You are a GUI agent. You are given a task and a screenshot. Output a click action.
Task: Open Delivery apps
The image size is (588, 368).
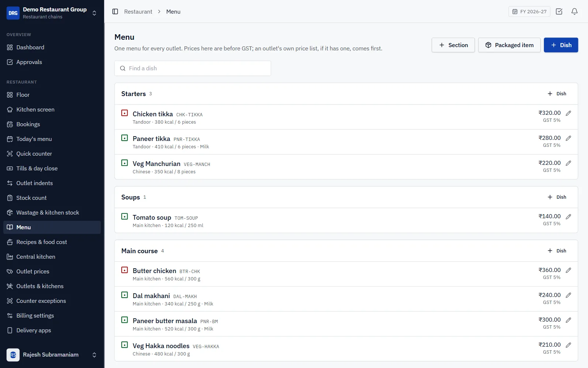pos(52,330)
